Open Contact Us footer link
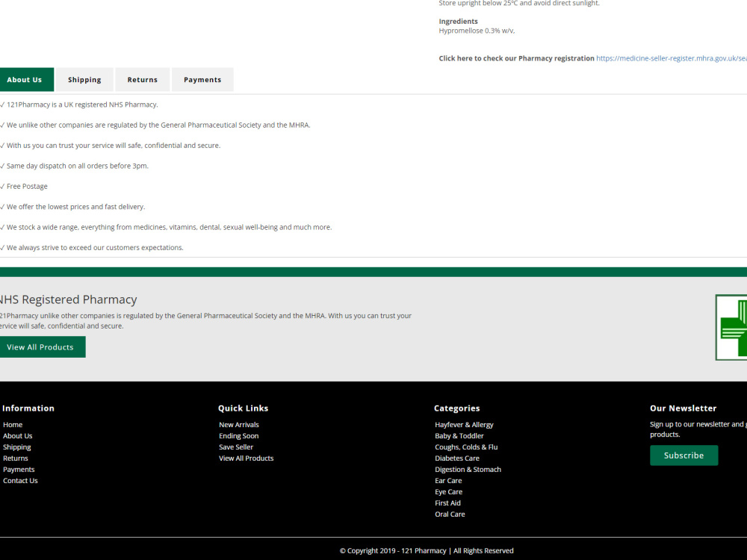Image resolution: width=747 pixels, height=560 pixels. (20, 480)
